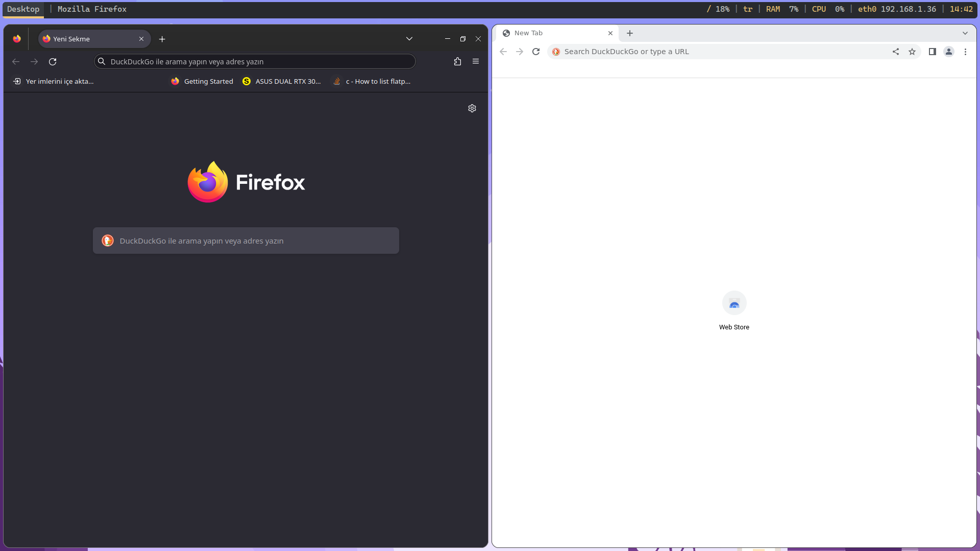Click the clock showing 14:42

pyautogui.click(x=961, y=9)
